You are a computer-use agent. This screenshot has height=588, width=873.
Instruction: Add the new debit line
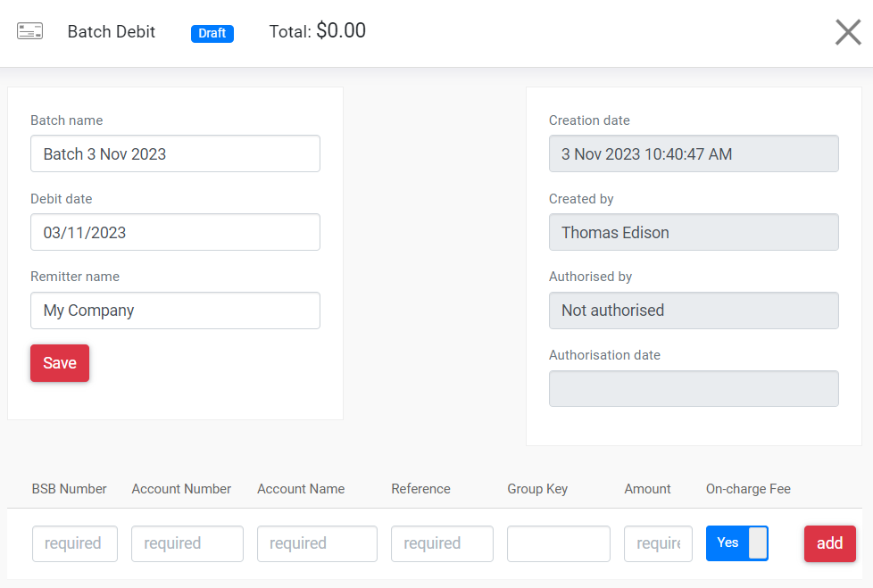point(829,543)
